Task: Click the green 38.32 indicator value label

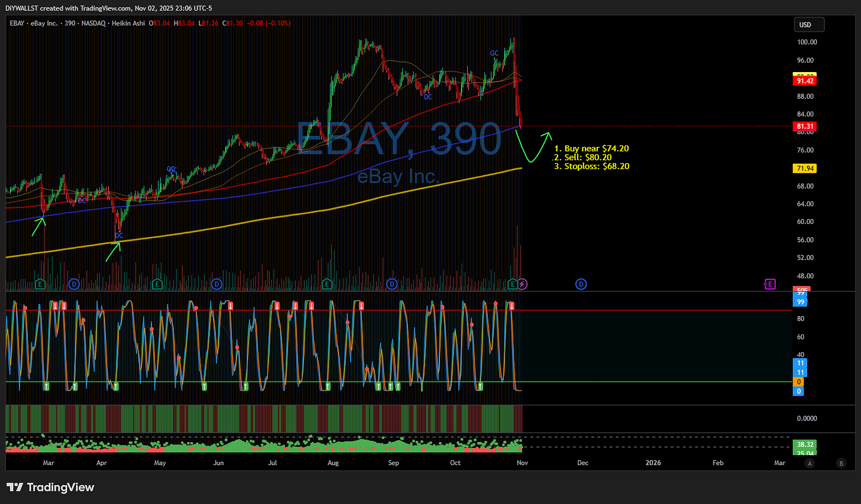Action: 804,444
